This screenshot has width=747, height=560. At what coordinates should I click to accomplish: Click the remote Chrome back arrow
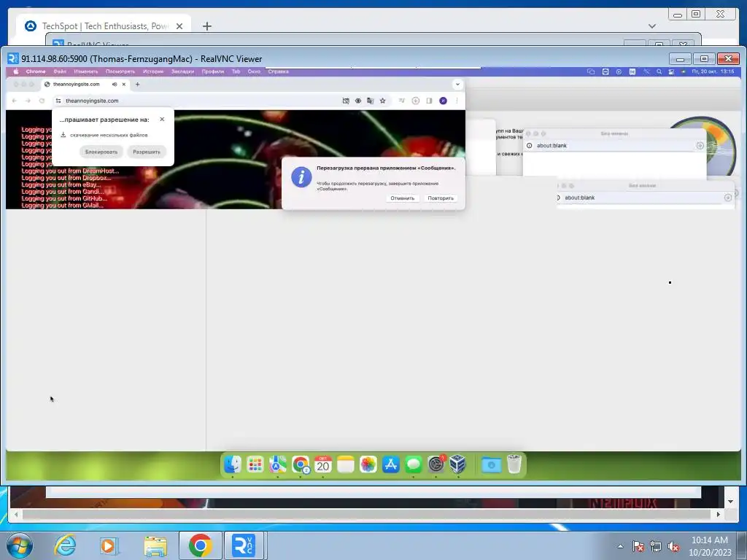click(15, 101)
